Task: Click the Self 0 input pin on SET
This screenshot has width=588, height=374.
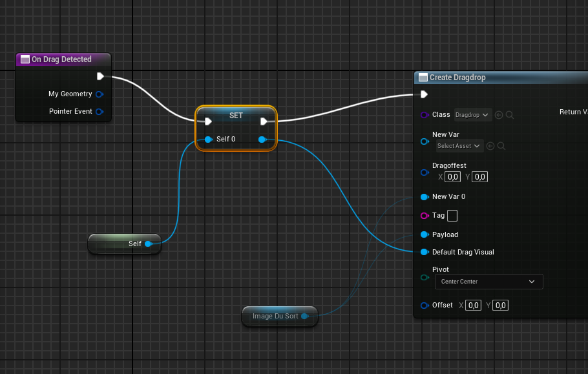Action: pos(208,140)
